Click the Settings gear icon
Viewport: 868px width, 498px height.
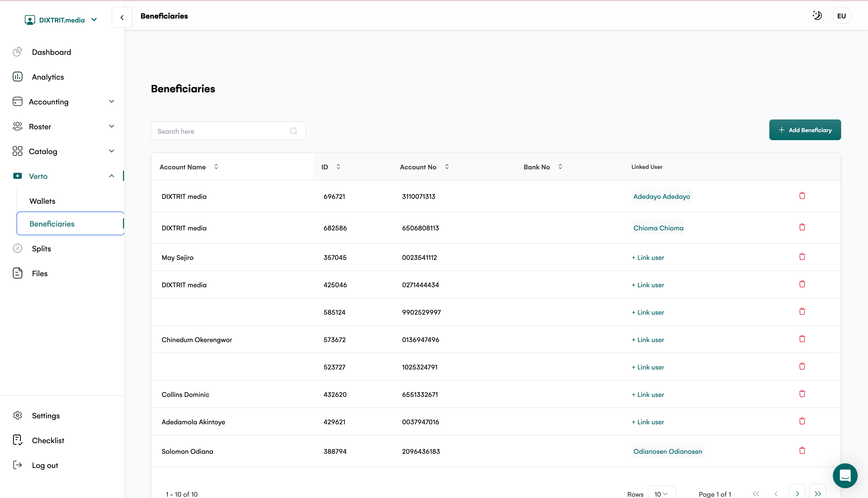click(x=17, y=415)
